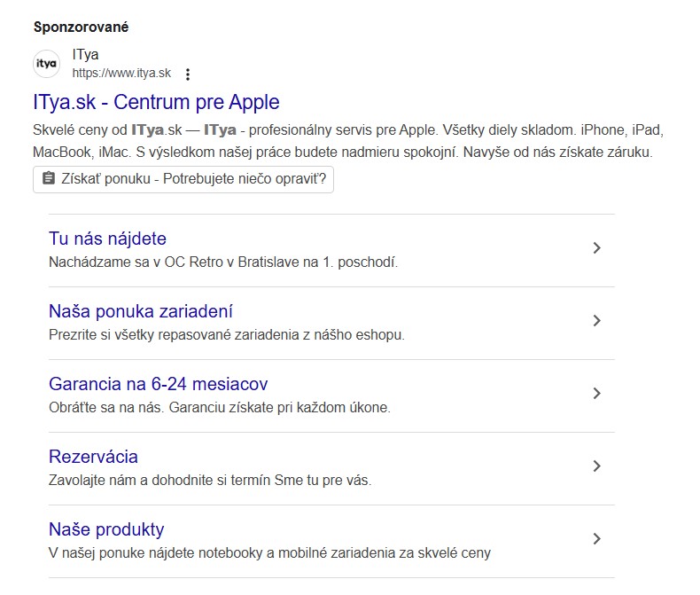
Task: Click the Sponzorované label
Action: point(81,27)
